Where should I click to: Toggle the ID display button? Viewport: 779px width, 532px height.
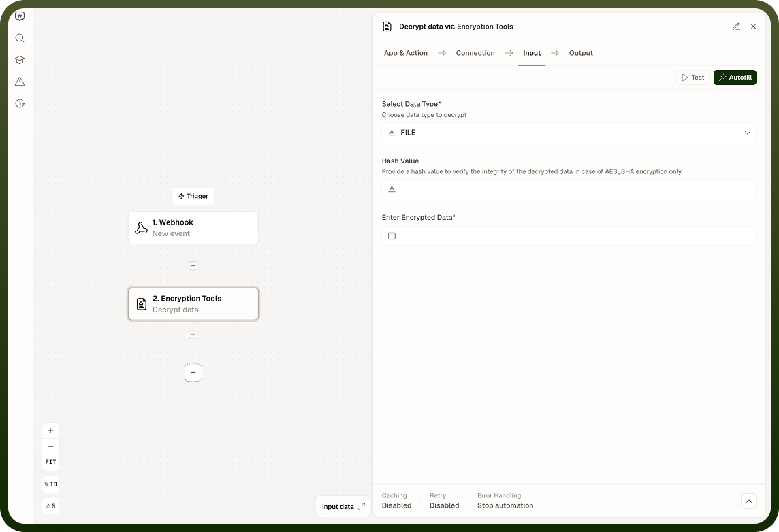[50, 484]
